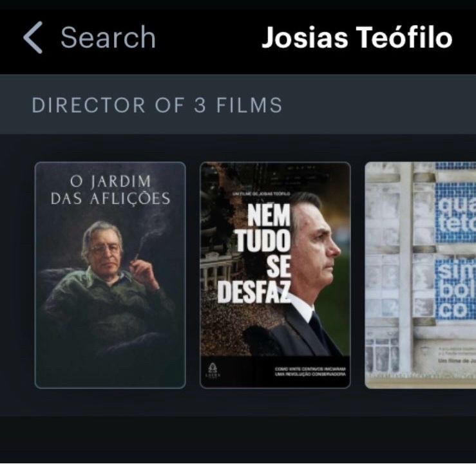
Task: Tap the small 'Um filme de Josias Teófilo' caption
Action: [262, 194]
